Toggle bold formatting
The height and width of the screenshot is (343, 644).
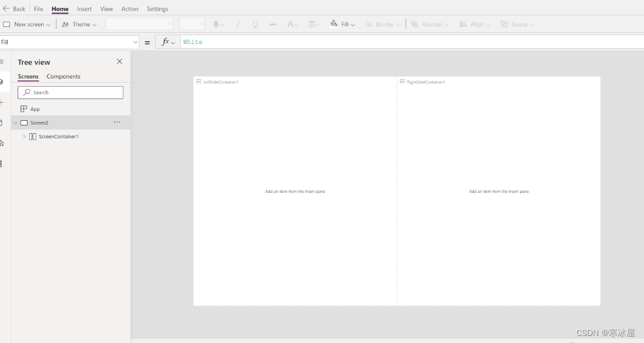(218, 24)
